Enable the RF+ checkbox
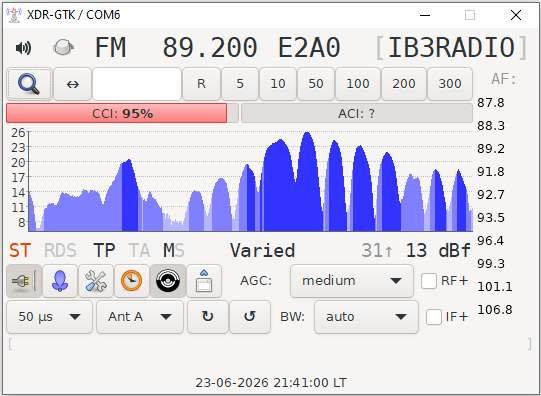 tap(429, 281)
